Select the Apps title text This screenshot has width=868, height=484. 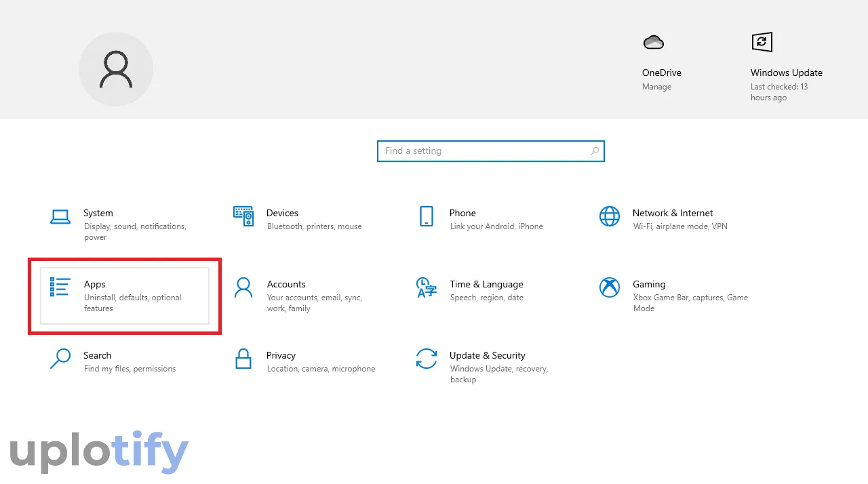click(95, 284)
